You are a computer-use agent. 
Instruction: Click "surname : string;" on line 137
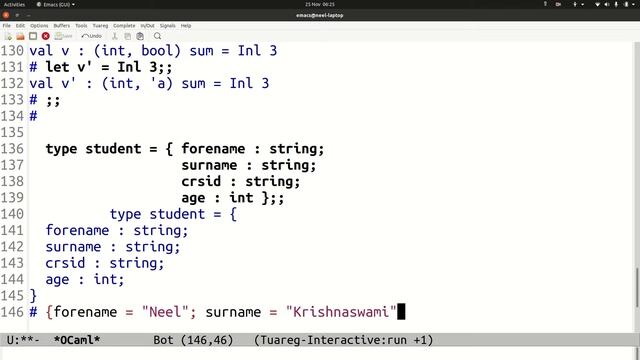coord(249,165)
